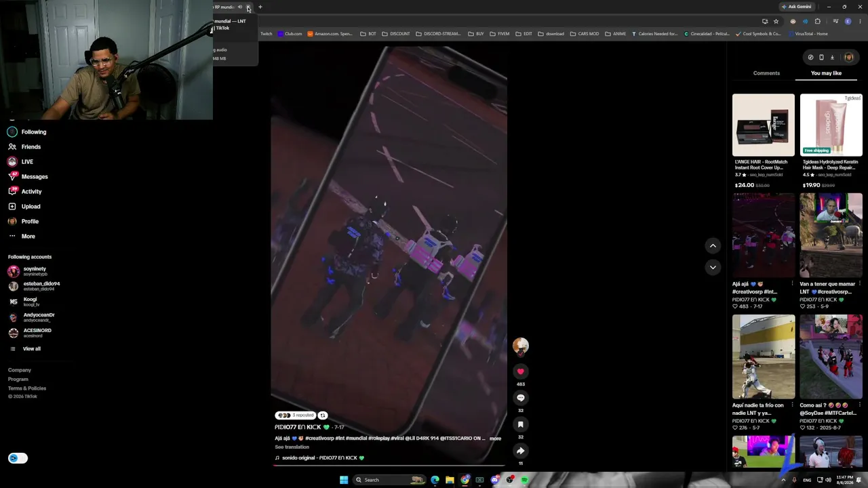Click the Upload plus icon

tap(12, 206)
